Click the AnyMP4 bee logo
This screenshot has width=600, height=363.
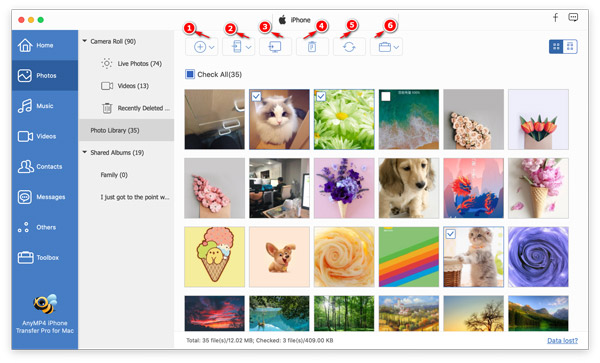pyautogui.click(x=45, y=304)
